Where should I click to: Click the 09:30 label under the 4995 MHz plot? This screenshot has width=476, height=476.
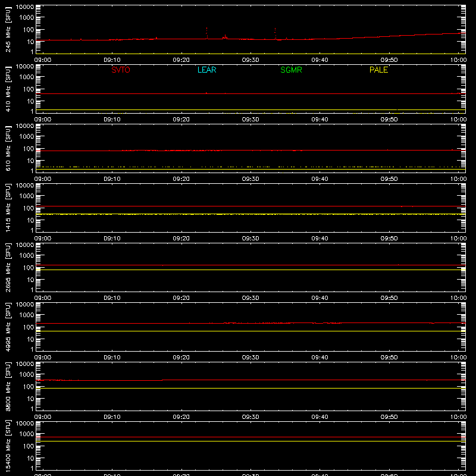point(250,358)
